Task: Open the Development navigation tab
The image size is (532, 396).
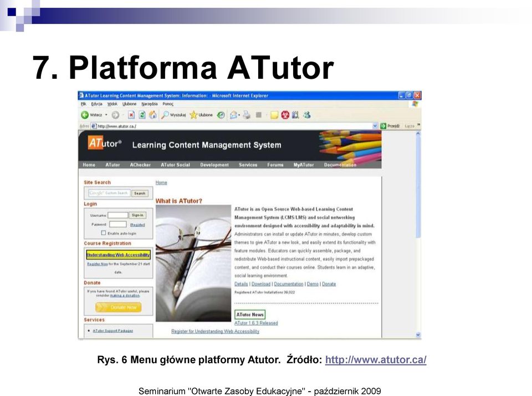Action: click(x=214, y=165)
